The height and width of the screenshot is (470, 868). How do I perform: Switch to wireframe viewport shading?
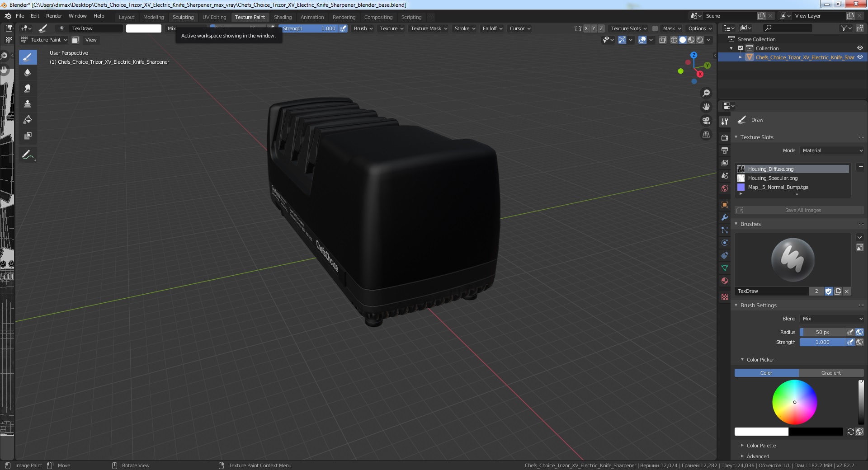674,40
